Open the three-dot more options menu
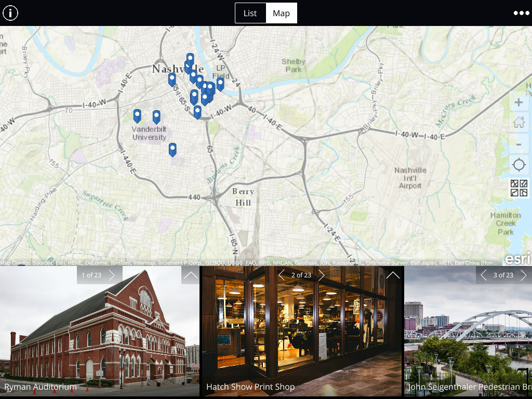 pos(521,13)
